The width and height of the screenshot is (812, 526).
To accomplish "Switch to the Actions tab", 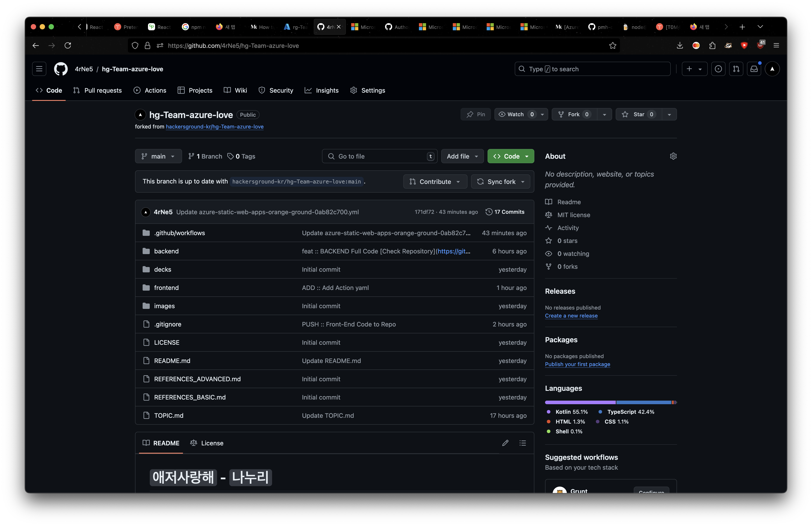I will (150, 90).
